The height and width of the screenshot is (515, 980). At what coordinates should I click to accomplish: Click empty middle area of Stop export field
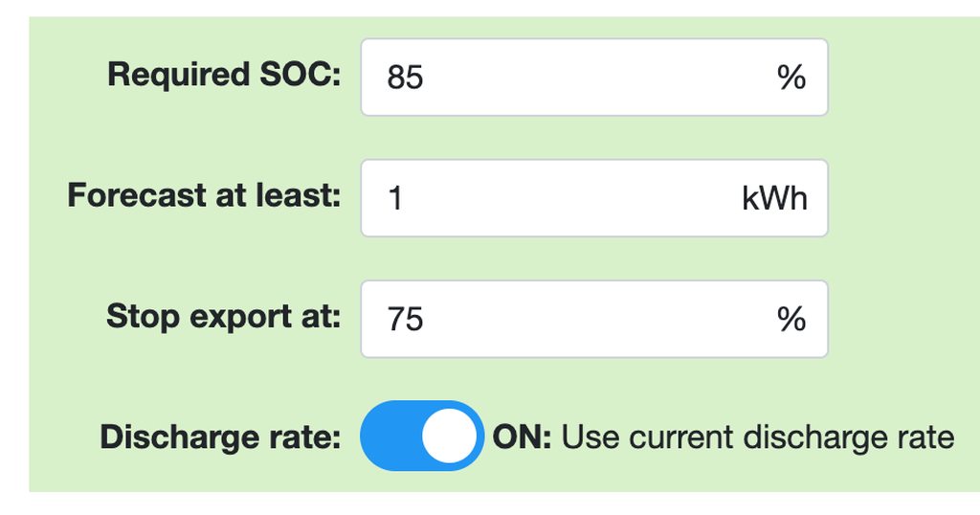pyautogui.click(x=593, y=319)
